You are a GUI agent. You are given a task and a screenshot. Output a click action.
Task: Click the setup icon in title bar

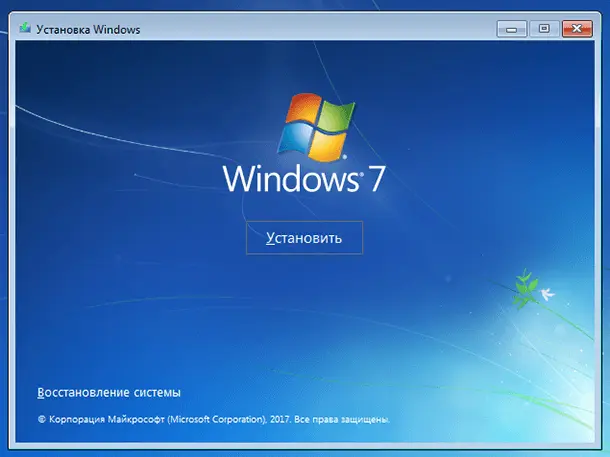(23, 29)
